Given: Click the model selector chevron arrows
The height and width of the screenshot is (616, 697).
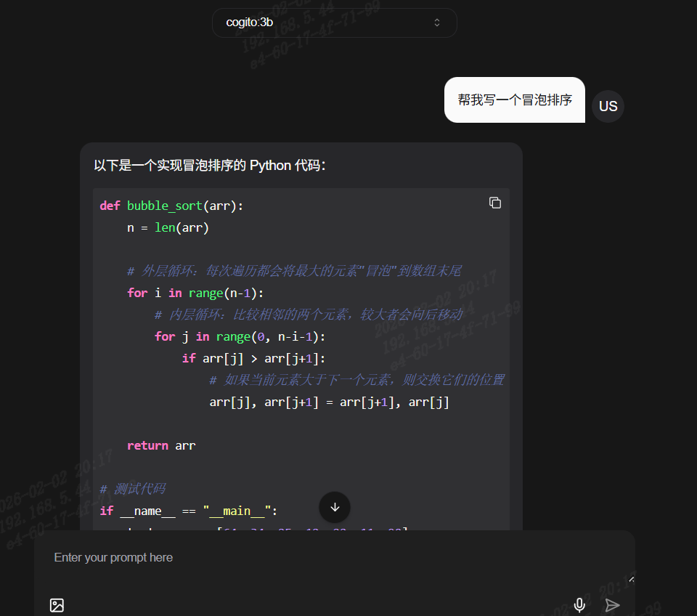Looking at the screenshot, I should [437, 23].
